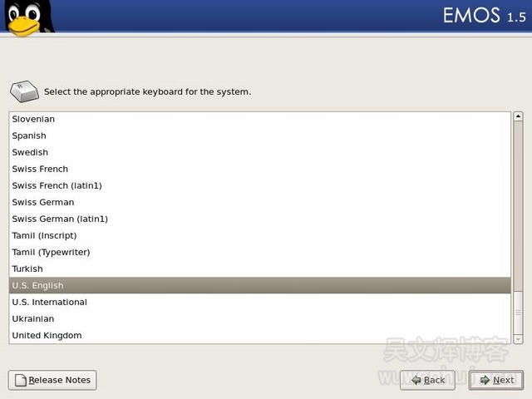Click the Release Notes document icon
532x399 pixels.
[20, 380]
